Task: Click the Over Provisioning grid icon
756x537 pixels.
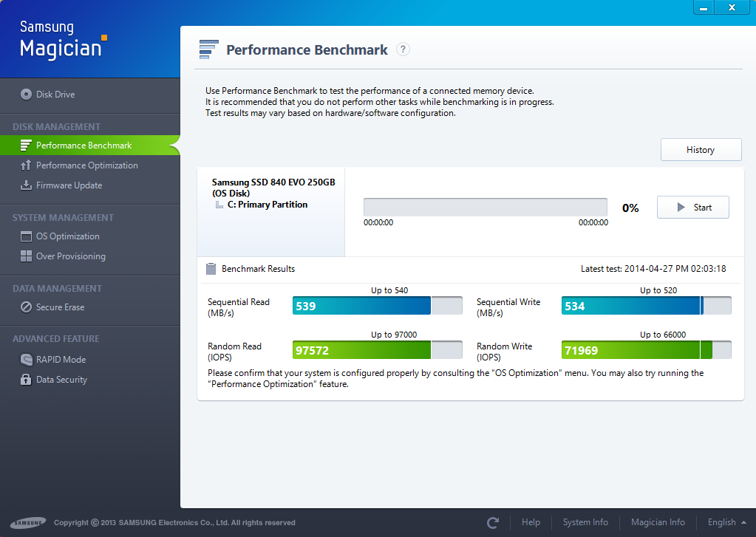Action: [x=26, y=256]
